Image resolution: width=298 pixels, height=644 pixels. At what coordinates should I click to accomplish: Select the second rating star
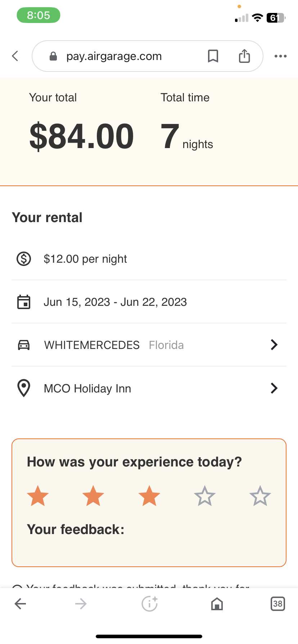coord(93,496)
